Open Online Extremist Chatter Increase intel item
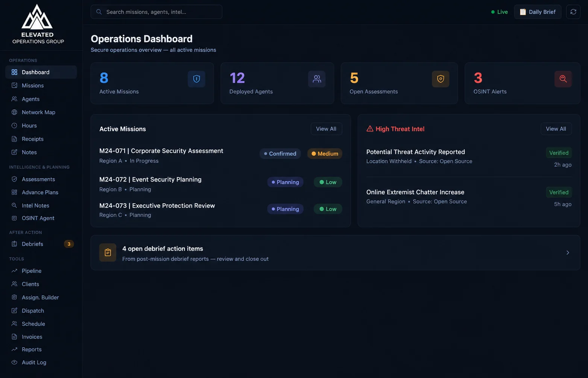 (415, 192)
